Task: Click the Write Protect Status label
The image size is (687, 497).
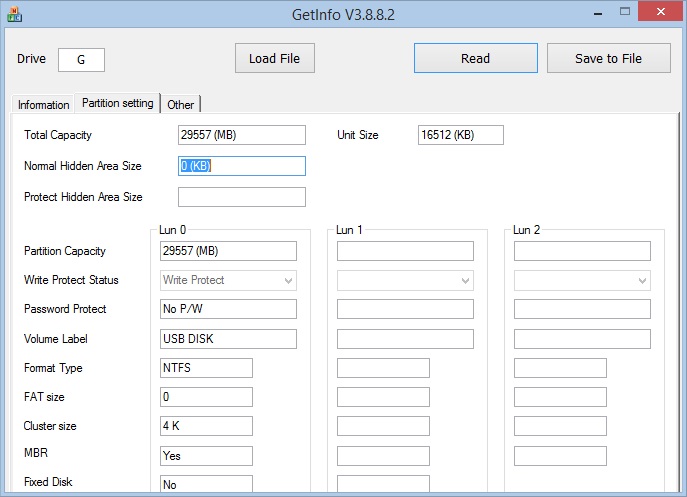Action: point(71,280)
